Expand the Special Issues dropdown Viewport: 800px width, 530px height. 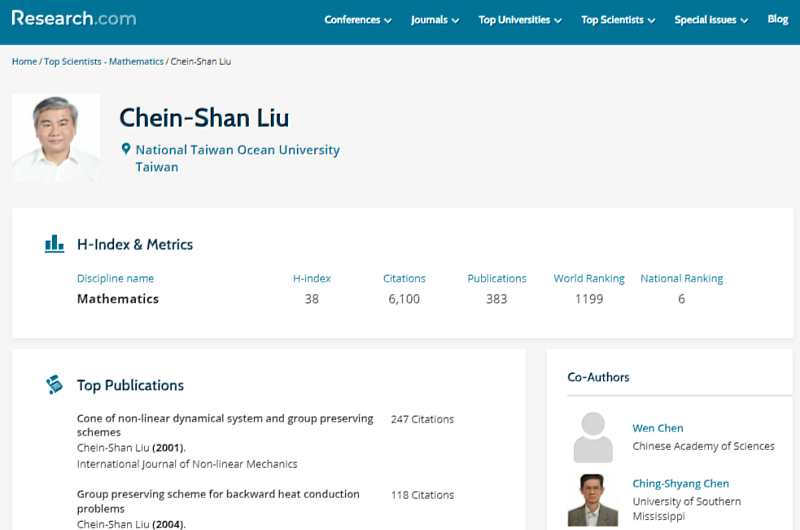coord(711,20)
